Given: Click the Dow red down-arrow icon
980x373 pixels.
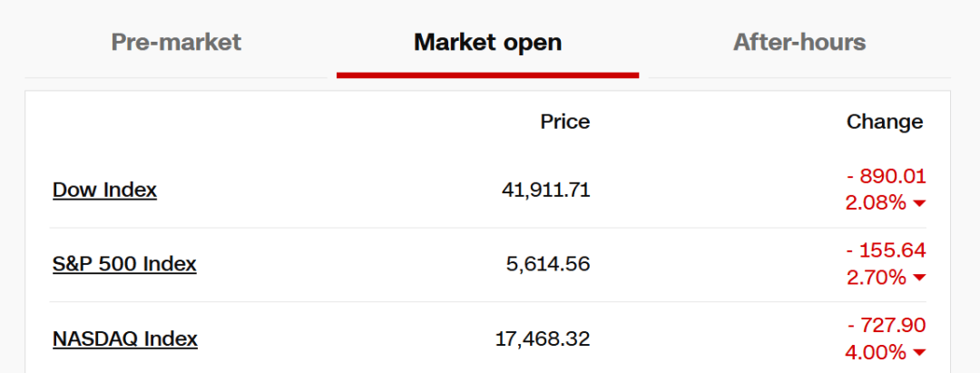Looking at the screenshot, I should click(919, 203).
